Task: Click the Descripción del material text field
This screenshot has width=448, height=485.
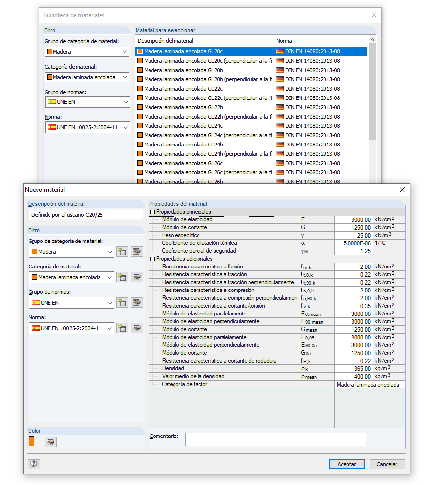Action: pyautogui.click(x=86, y=215)
